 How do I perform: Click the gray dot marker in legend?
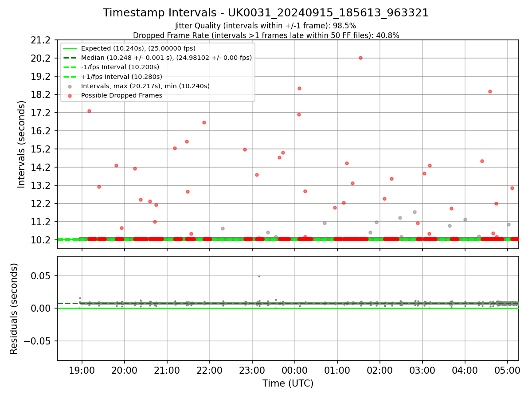point(70,86)
